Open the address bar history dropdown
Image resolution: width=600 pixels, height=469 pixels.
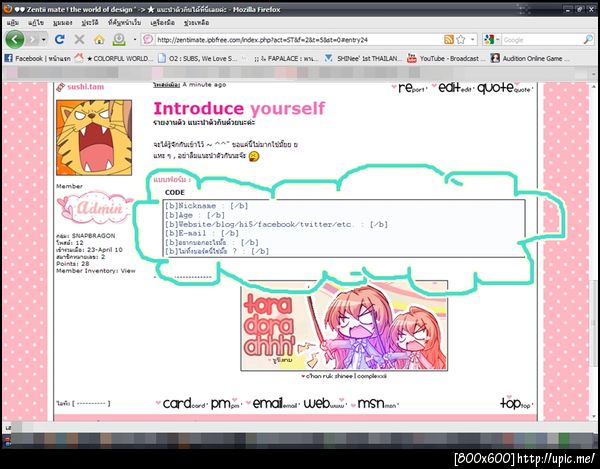[x=473, y=39]
